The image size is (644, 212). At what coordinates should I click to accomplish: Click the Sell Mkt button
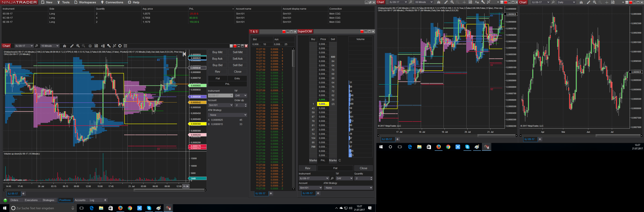coord(238,52)
